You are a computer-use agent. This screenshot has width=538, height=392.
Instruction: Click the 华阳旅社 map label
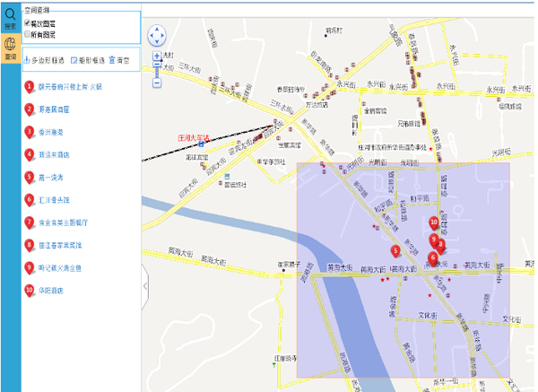tap(273, 161)
